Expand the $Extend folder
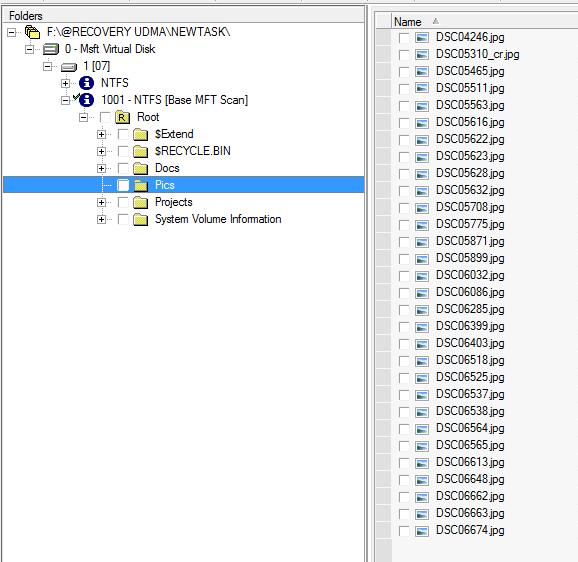 tap(101, 135)
